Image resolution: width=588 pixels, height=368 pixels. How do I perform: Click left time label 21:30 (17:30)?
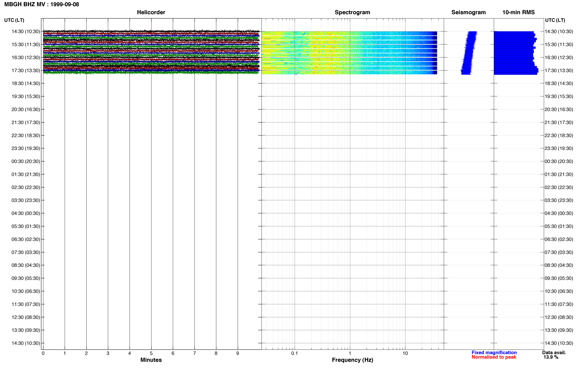(26, 122)
